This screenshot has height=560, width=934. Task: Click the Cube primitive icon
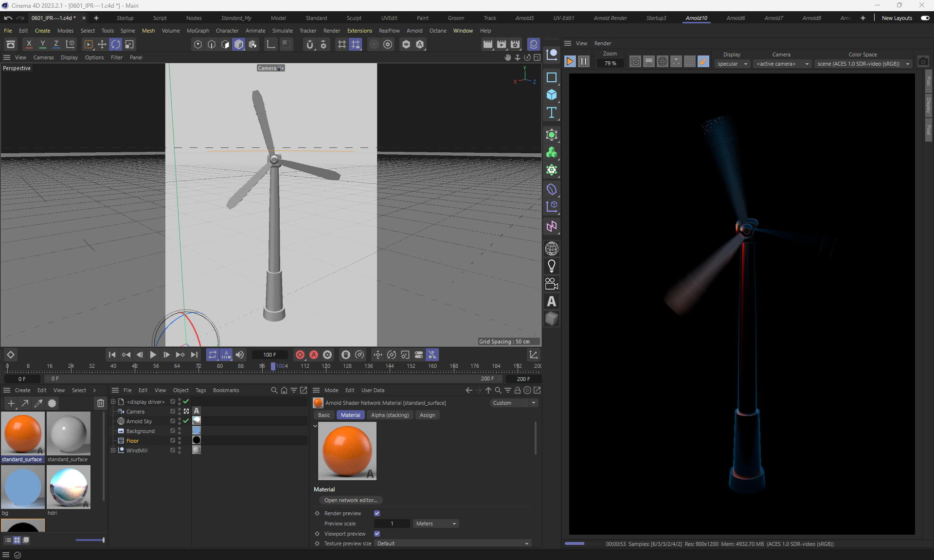pyautogui.click(x=551, y=95)
